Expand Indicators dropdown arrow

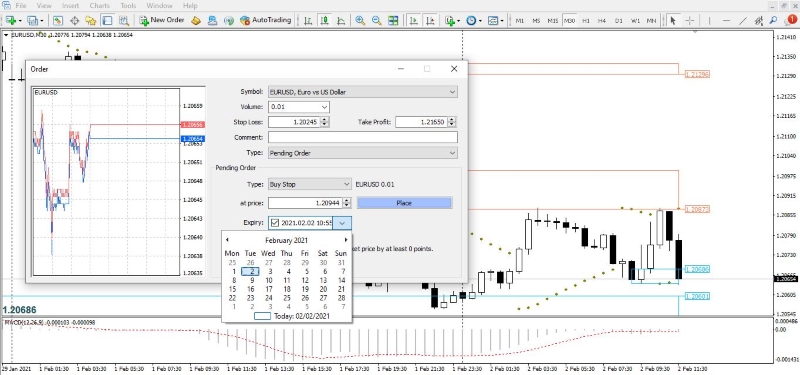(x=459, y=21)
